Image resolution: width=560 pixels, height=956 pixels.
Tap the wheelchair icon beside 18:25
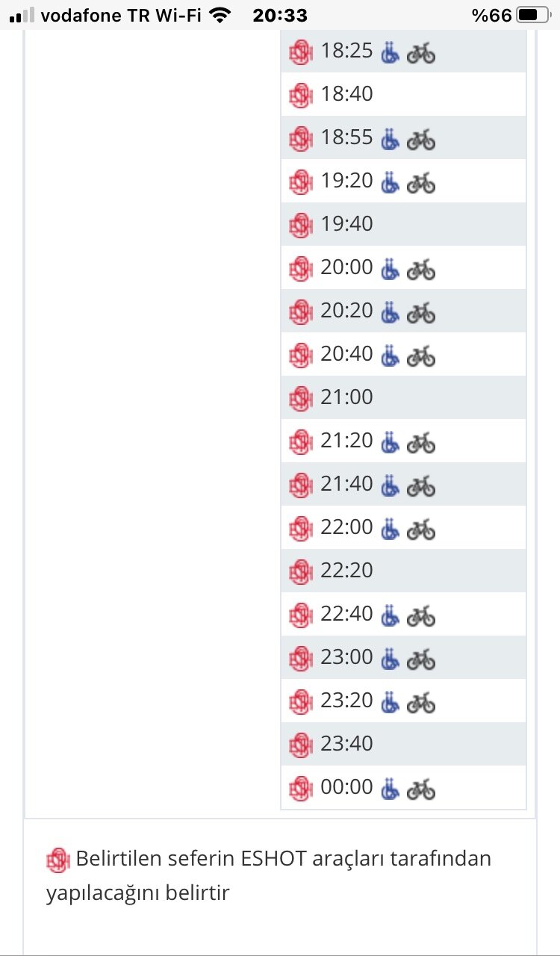[388, 52]
